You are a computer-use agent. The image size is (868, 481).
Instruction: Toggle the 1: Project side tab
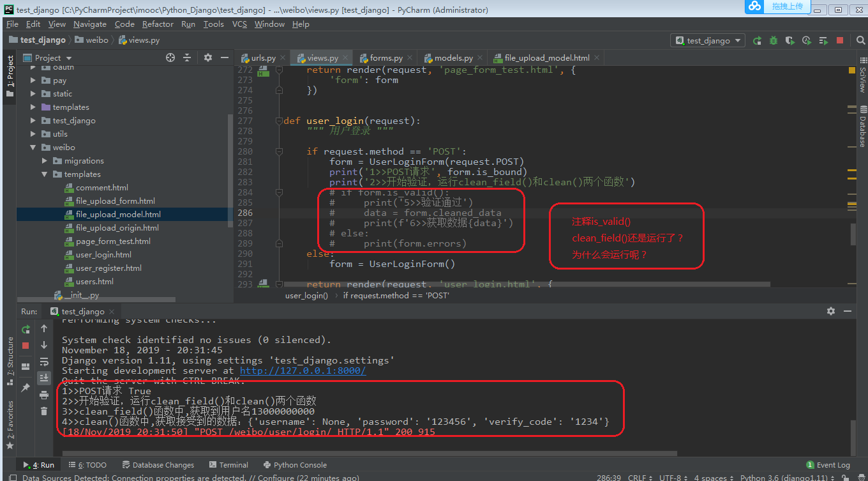coord(10,76)
